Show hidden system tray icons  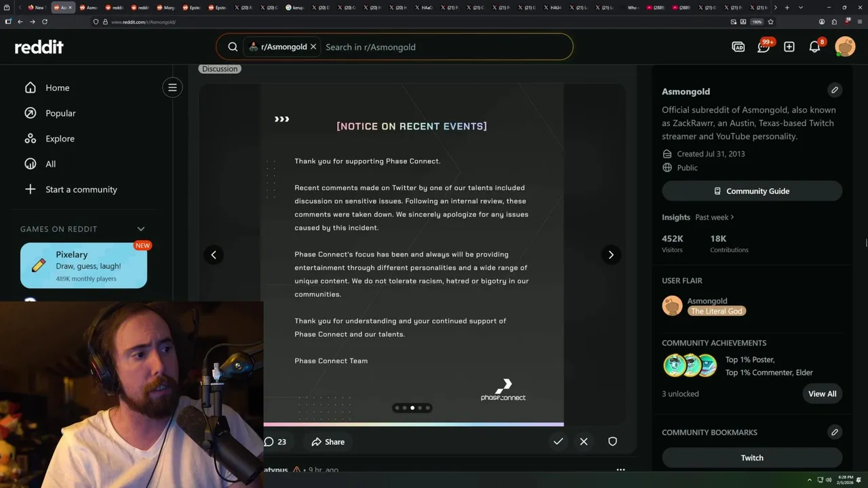coord(809,480)
